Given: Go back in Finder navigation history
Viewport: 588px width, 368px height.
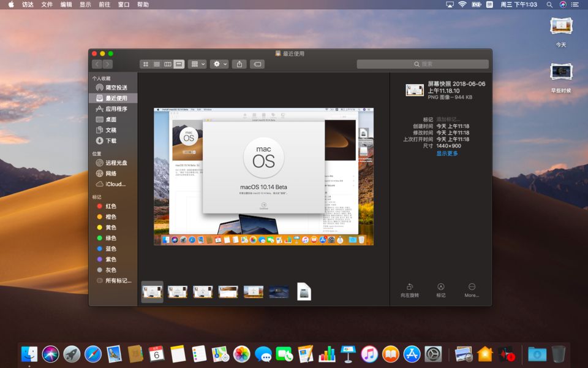Looking at the screenshot, I should (x=97, y=64).
